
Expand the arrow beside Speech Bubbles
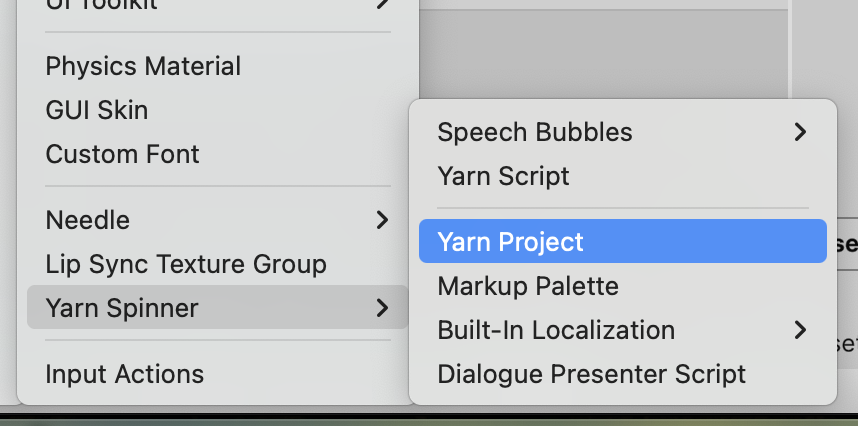tap(799, 132)
